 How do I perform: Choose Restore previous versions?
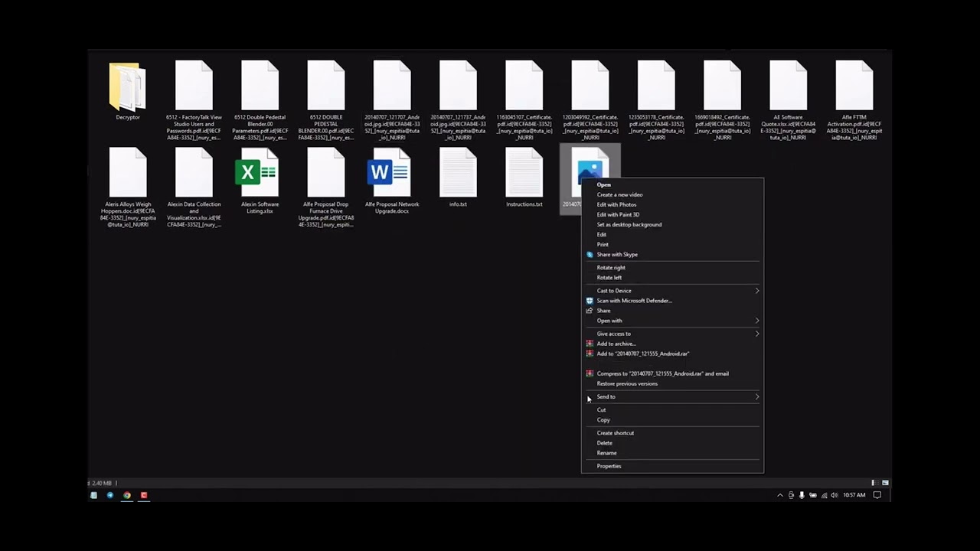coord(627,383)
